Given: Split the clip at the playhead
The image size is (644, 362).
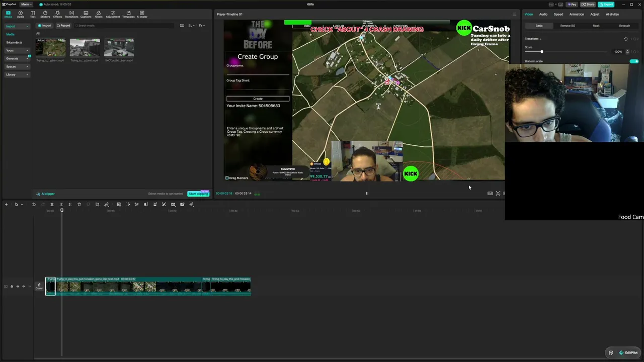Looking at the screenshot, I should coord(52,205).
